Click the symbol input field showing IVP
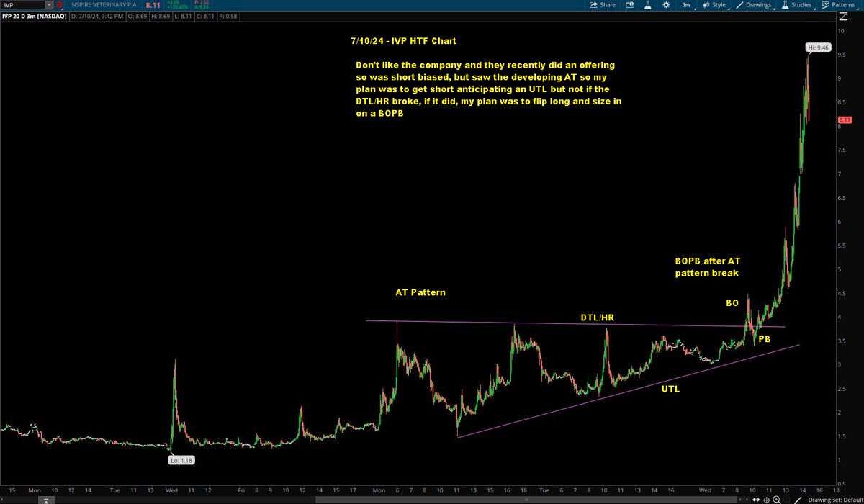Image resolution: width=864 pixels, height=504 pixels. [22, 5]
